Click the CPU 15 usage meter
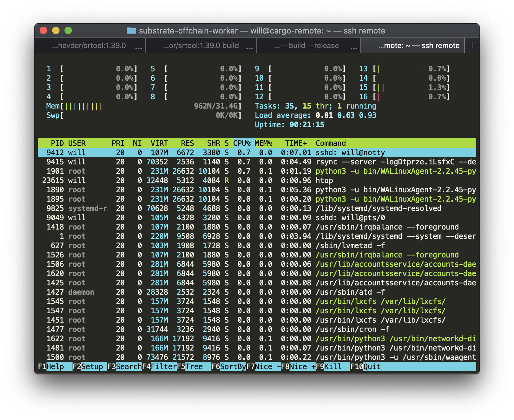 coord(404,87)
